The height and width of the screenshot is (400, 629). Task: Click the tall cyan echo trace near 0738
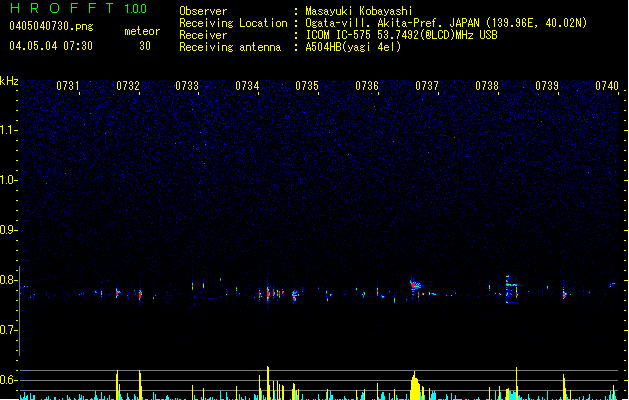tap(509, 289)
